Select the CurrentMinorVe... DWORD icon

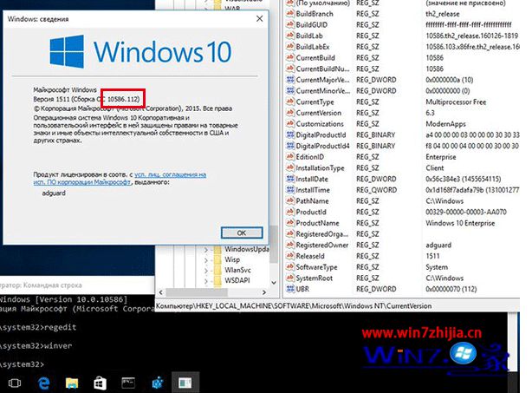(290, 91)
